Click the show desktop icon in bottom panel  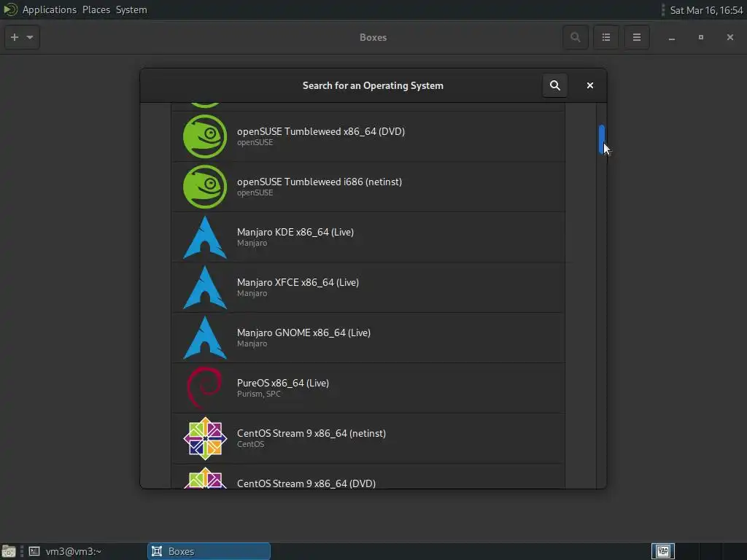(x=9, y=551)
